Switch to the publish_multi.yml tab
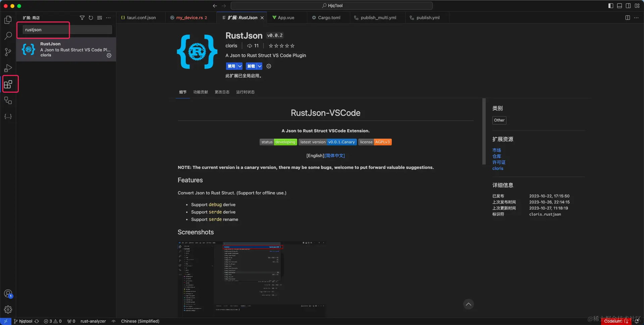The height and width of the screenshot is (325, 644). tap(378, 18)
